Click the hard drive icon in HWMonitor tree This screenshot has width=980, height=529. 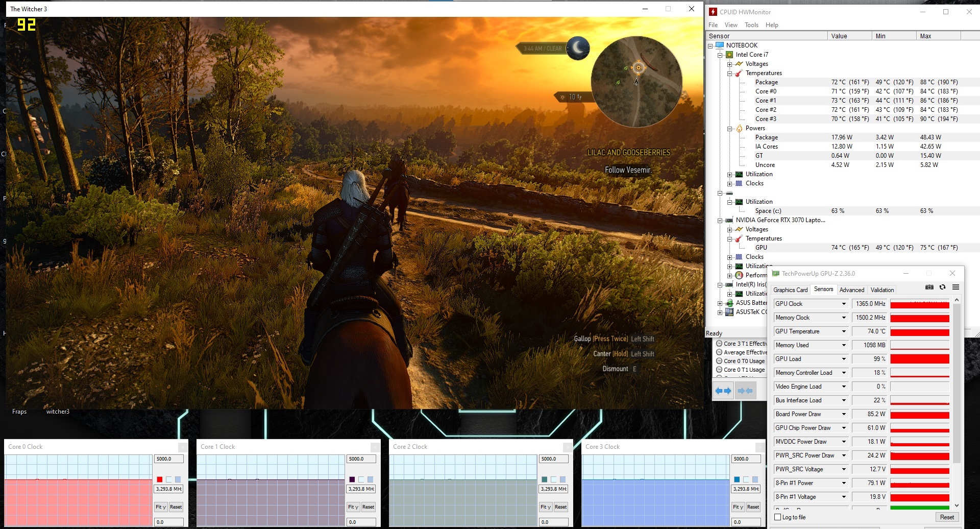pos(729,193)
